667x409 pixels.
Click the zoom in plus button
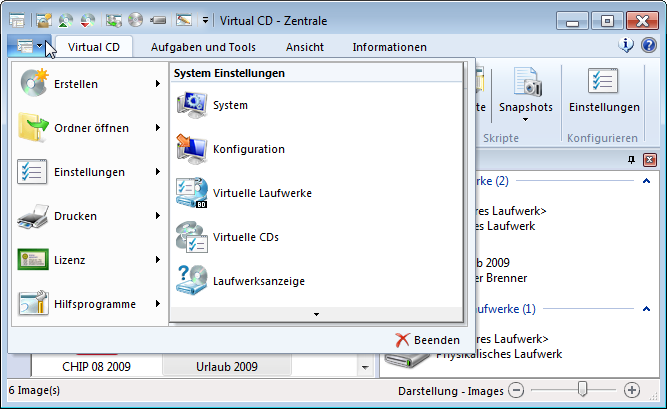632,390
